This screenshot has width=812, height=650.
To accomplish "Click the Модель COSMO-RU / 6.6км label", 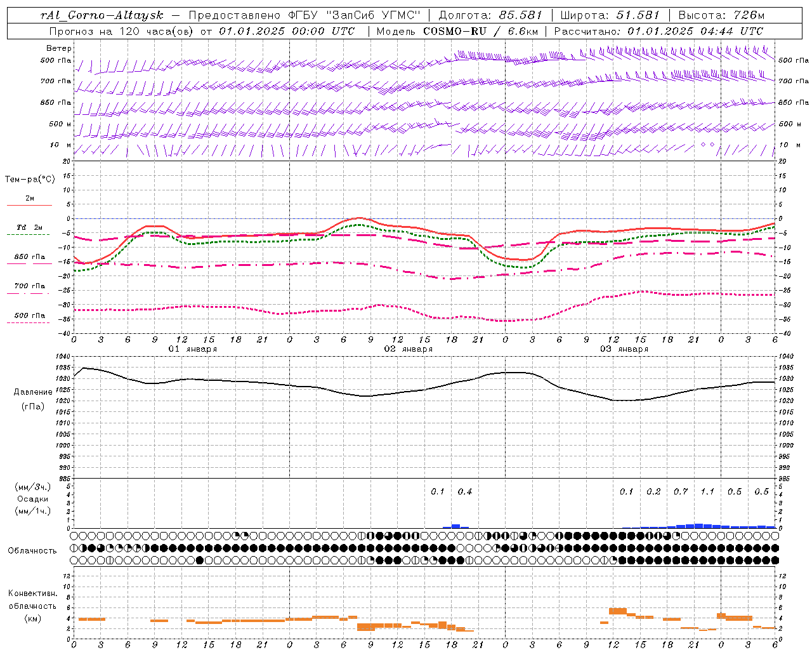I will click(457, 31).
